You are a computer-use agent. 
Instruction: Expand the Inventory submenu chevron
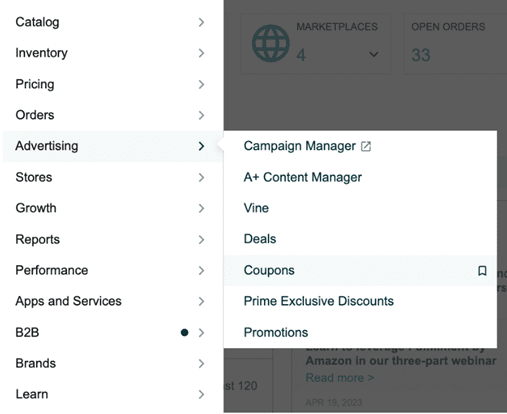click(x=201, y=53)
